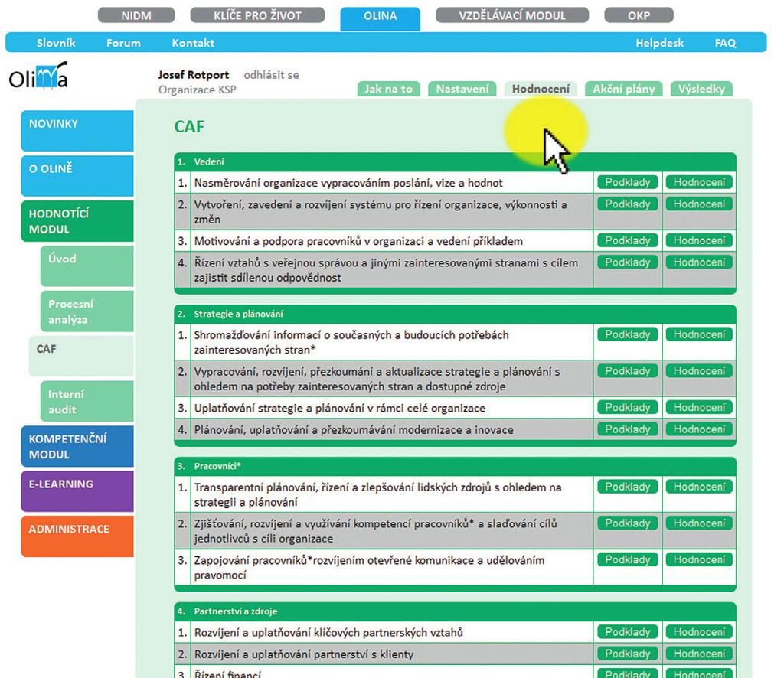Image resolution: width=784 pixels, height=678 pixels.
Task: Open ADMINISTRACE in the sidebar
Action: (77, 536)
